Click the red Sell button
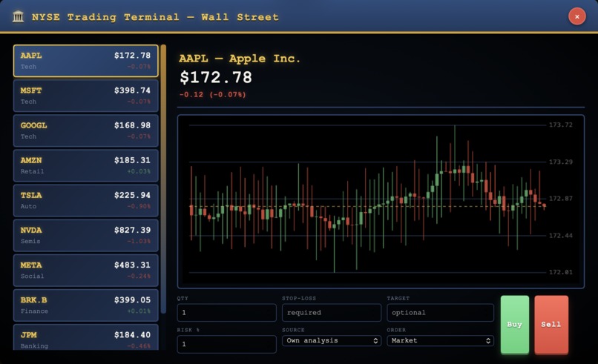 pyautogui.click(x=551, y=325)
